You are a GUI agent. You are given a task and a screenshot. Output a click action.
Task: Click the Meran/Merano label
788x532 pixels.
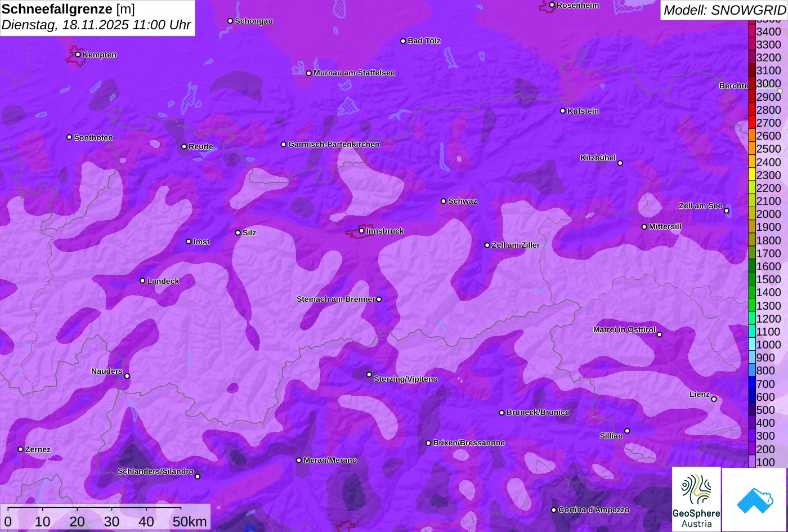pos(330,460)
